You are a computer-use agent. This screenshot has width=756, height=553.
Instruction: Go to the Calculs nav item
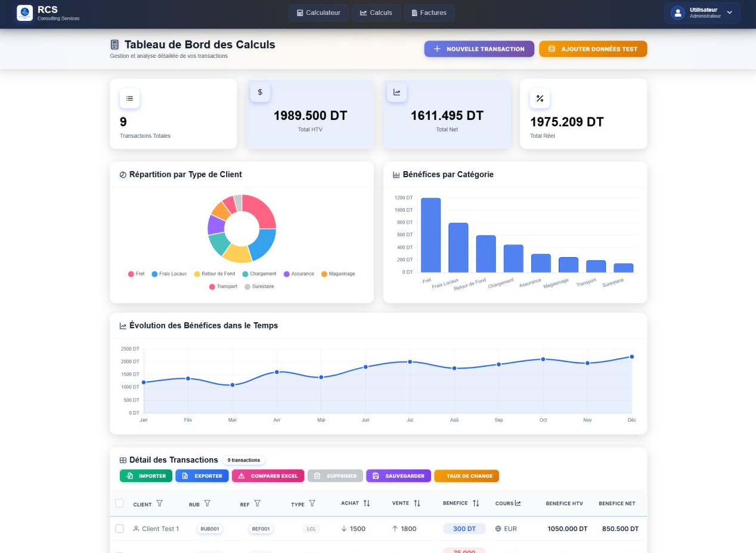tap(376, 13)
